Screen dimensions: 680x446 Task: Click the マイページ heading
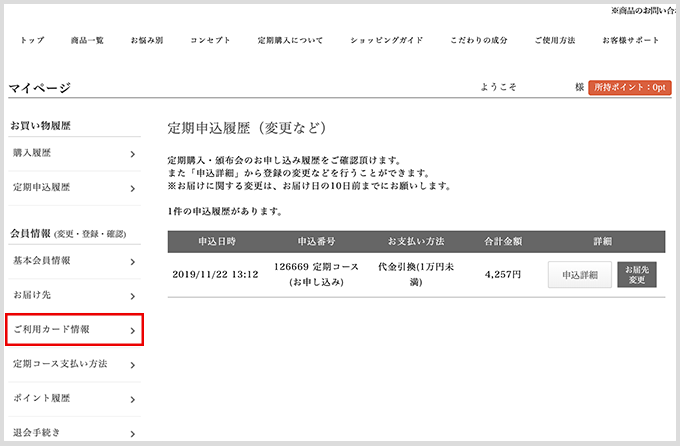point(39,88)
